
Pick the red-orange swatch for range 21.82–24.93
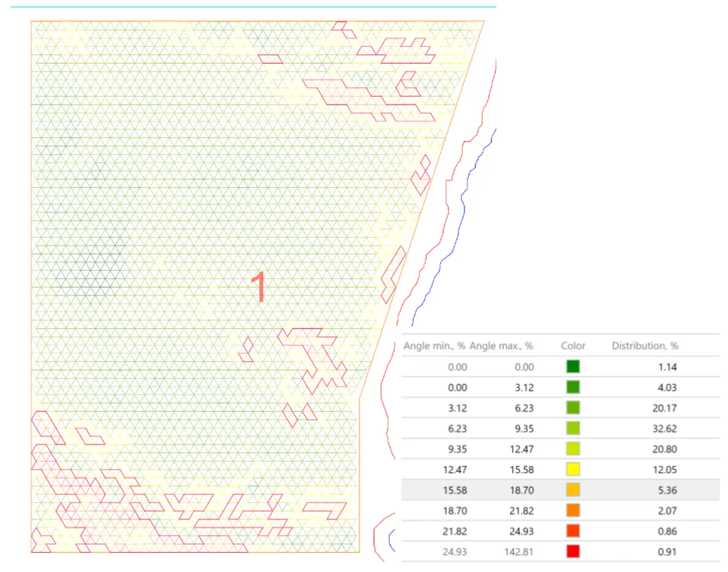tap(573, 530)
